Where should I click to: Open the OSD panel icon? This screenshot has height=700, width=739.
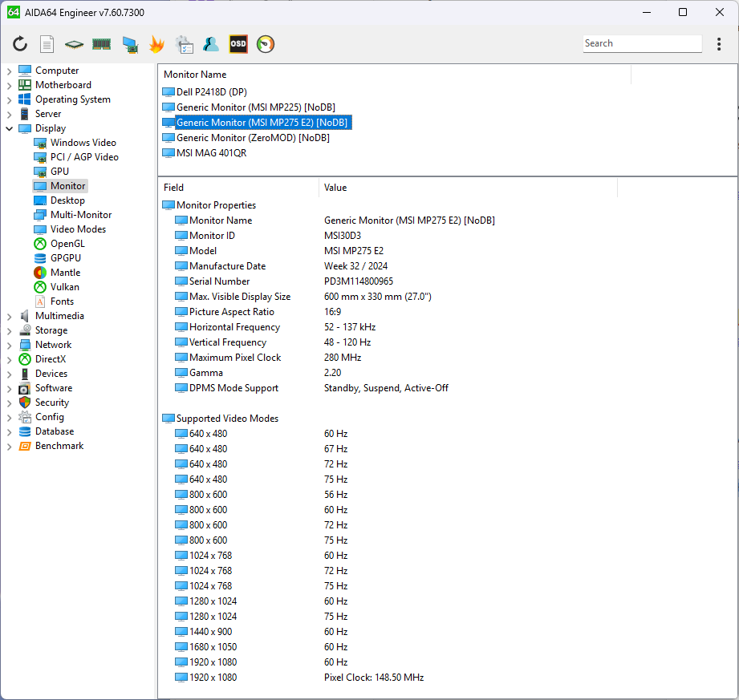pyautogui.click(x=238, y=44)
